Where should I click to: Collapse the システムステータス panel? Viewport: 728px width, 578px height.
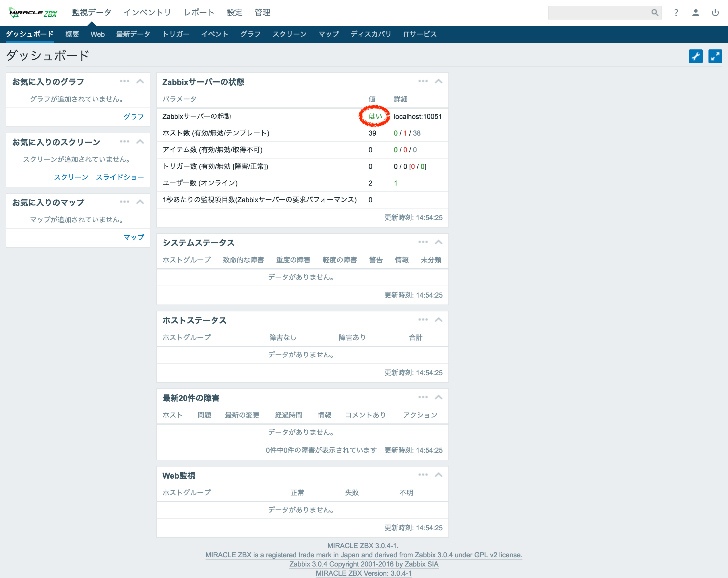click(438, 242)
